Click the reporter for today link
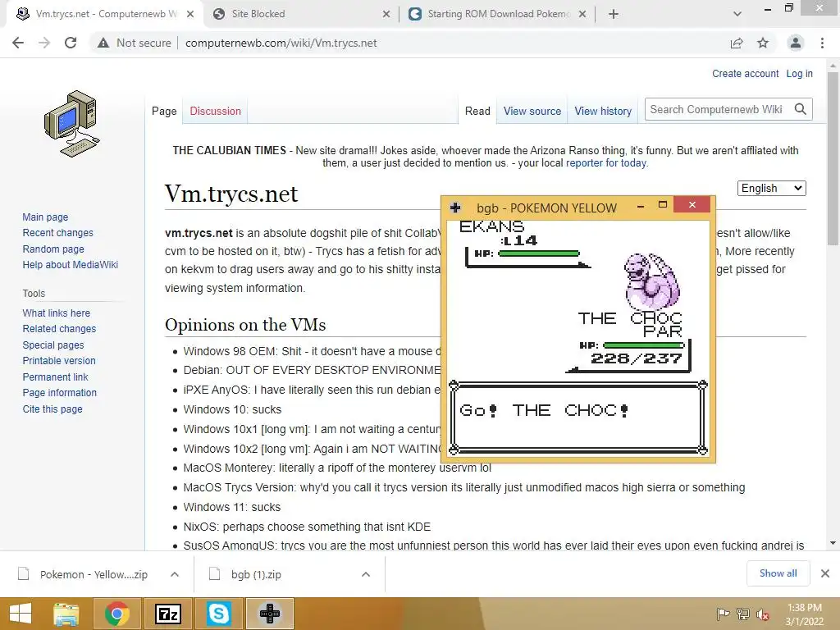Screen dimensions: 840x630 point(606,163)
